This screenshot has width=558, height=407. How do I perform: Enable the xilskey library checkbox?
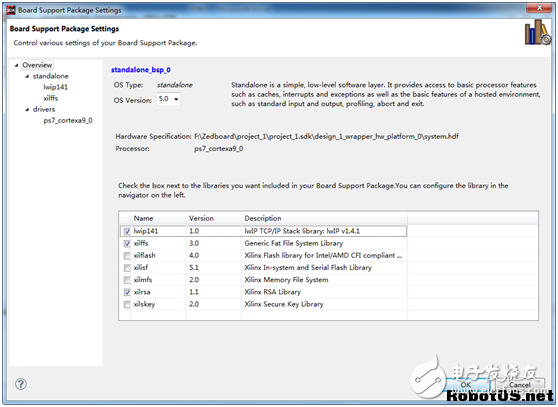pos(127,304)
